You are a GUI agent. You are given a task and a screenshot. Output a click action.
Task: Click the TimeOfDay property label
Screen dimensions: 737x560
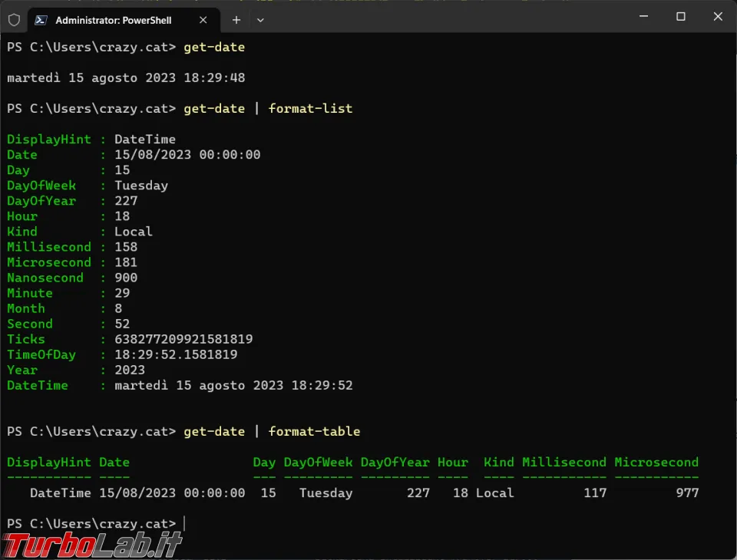41,354
